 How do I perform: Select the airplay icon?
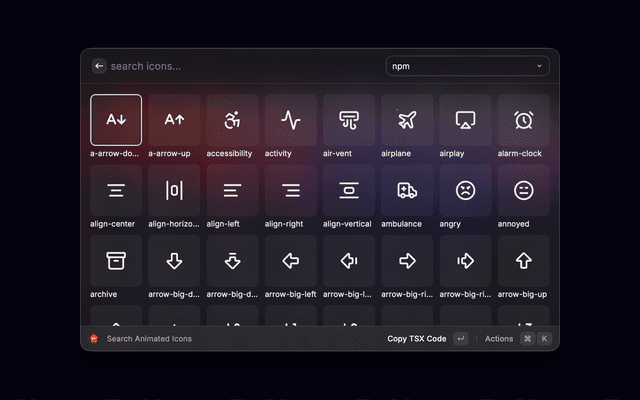[x=465, y=120]
